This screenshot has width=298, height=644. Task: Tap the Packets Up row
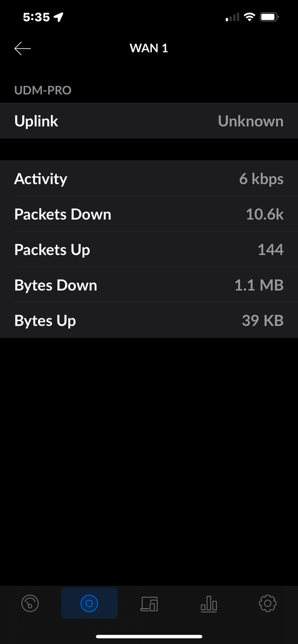coord(149,249)
